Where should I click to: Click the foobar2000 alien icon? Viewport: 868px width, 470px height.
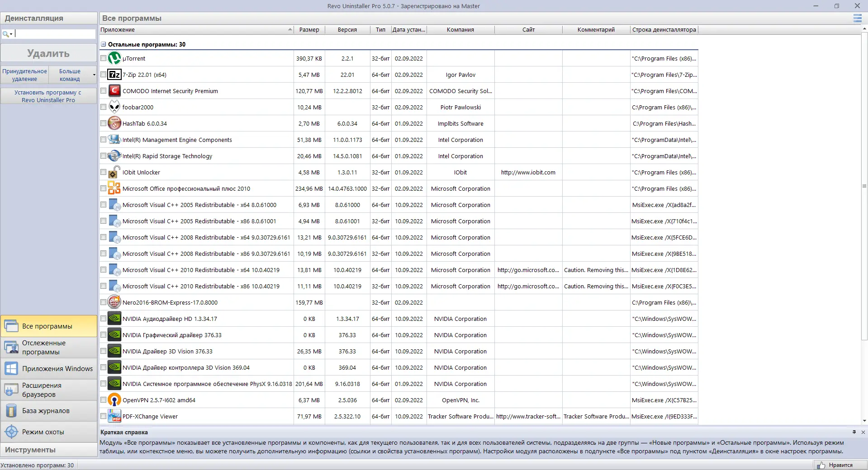click(114, 107)
